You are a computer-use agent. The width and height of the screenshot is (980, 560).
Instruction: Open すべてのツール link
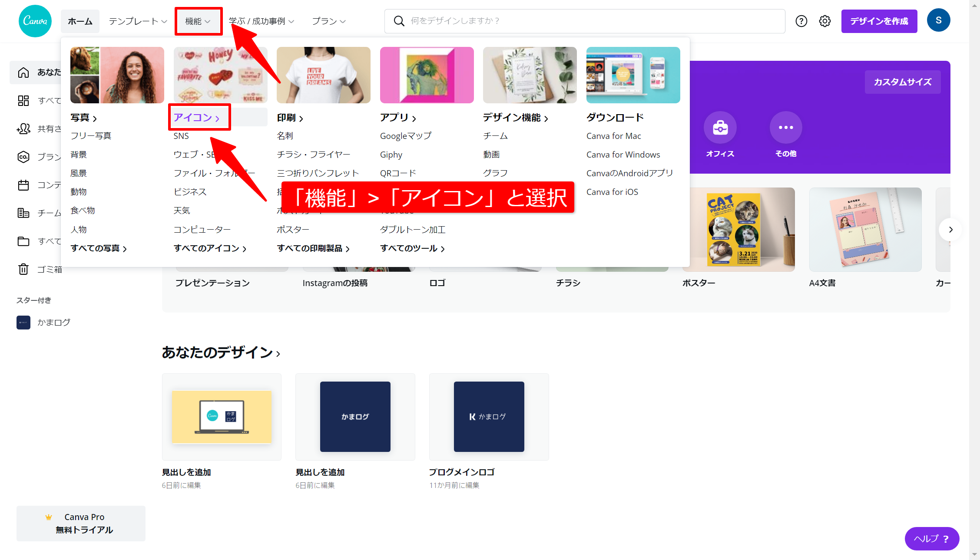click(412, 248)
